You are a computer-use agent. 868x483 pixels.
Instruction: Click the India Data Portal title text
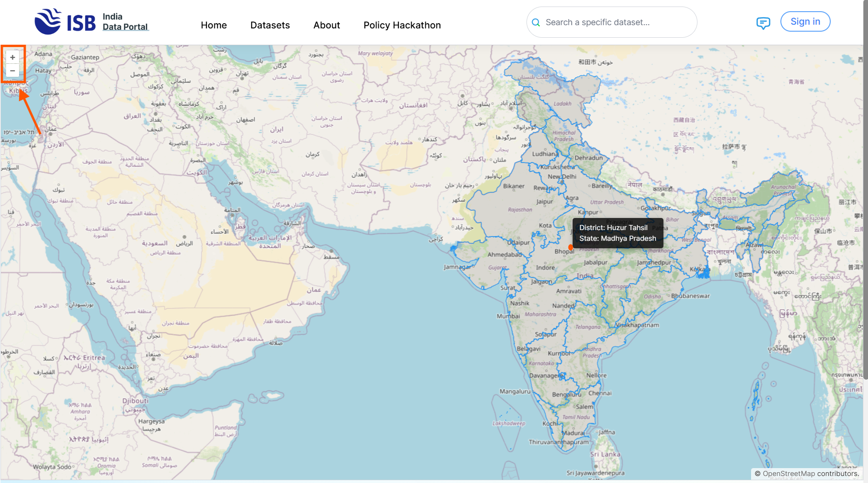(x=125, y=22)
